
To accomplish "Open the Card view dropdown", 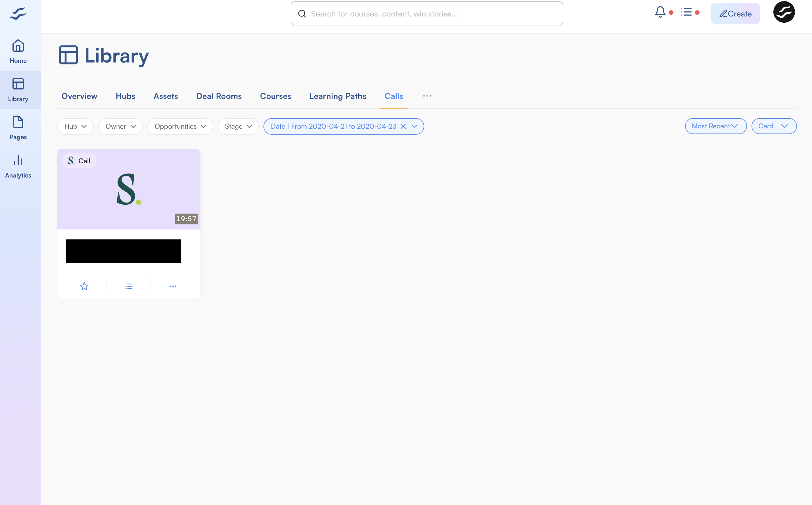I will pyautogui.click(x=774, y=126).
